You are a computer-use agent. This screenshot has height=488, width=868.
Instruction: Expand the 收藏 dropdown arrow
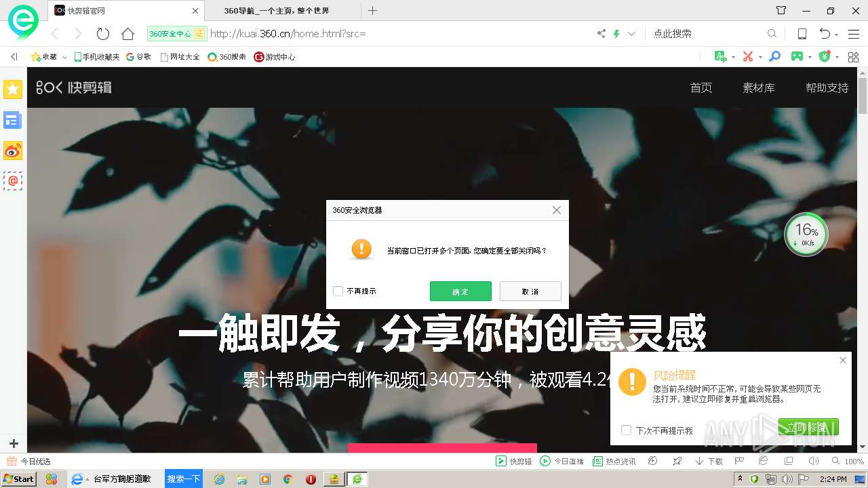click(64, 58)
